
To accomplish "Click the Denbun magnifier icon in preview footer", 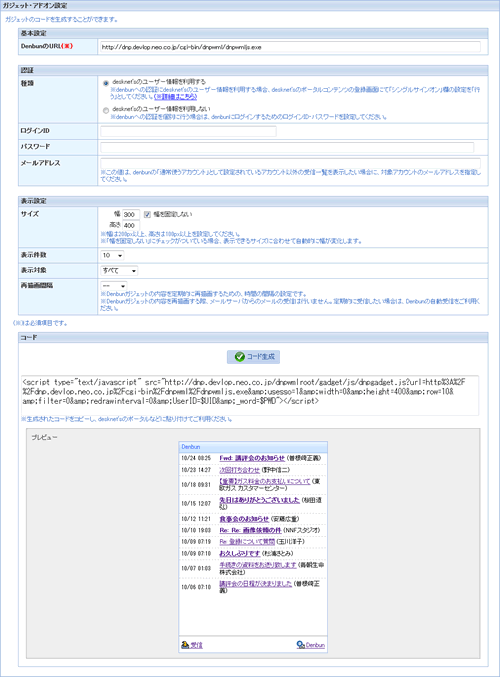I will [x=301, y=645].
